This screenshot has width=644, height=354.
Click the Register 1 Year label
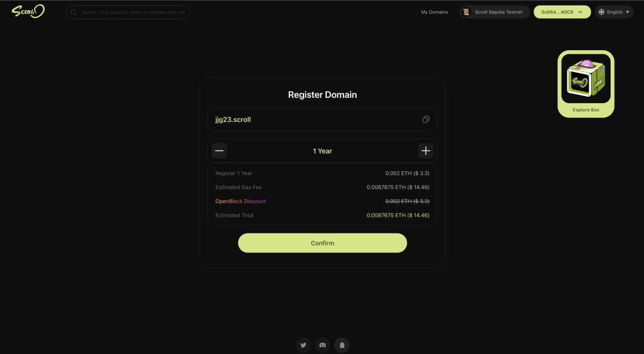pos(234,173)
